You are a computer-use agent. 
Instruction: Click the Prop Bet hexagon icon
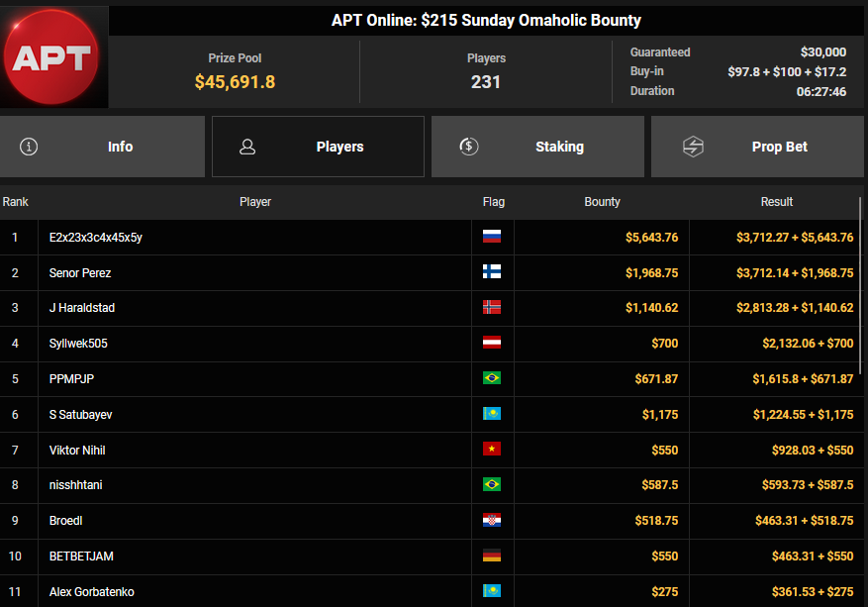click(x=693, y=147)
